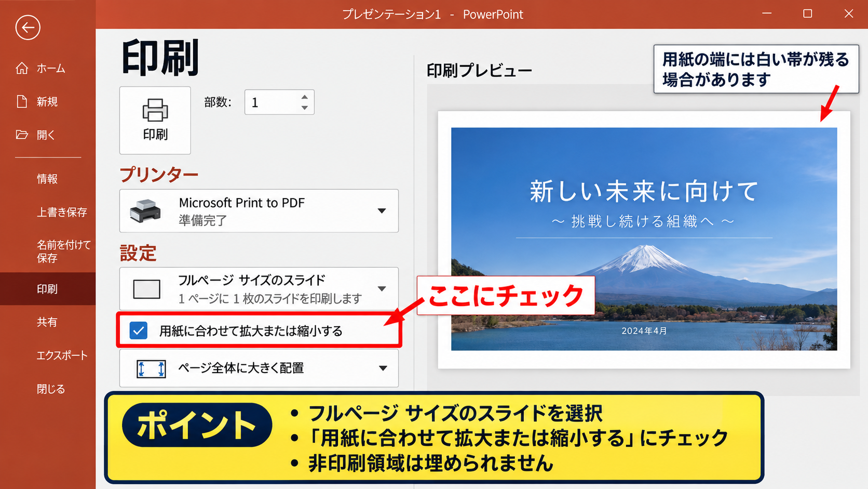Screen dimensions: 868x489
Task: Select 名前を付けて保存 in the sidebar
Action: pyautogui.click(x=63, y=251)
